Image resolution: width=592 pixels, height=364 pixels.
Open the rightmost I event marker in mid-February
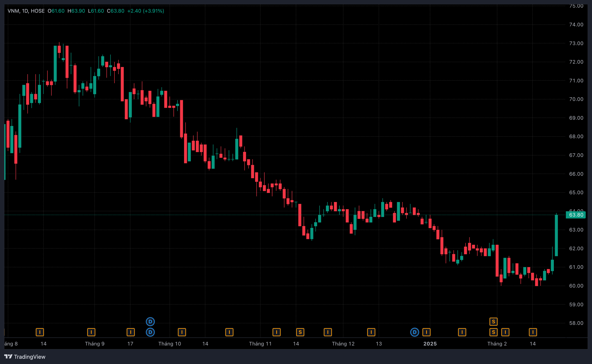pyautogui.click(x=533, y=332)
